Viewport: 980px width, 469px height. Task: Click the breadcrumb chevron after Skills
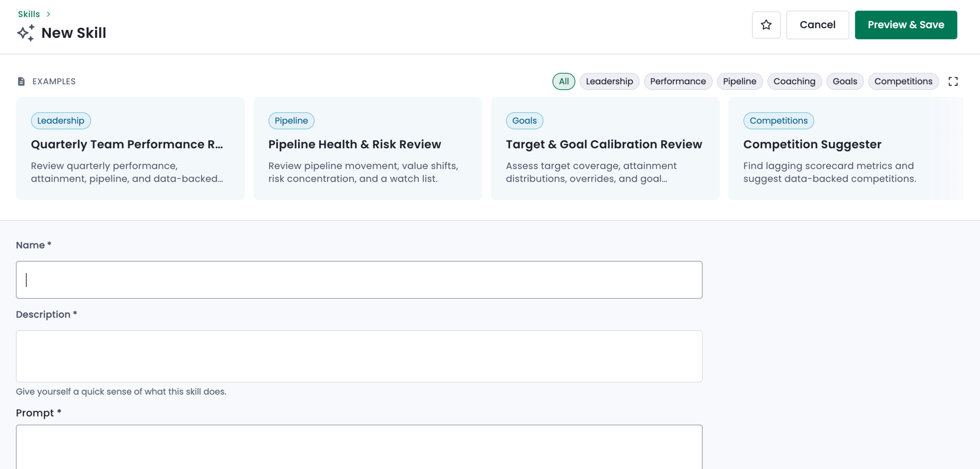point(48,14)
